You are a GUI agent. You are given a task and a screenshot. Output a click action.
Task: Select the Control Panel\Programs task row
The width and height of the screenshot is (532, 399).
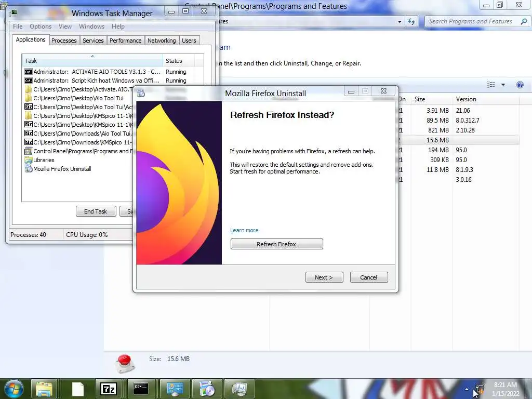pyautogui.click(x=78, y=151)
